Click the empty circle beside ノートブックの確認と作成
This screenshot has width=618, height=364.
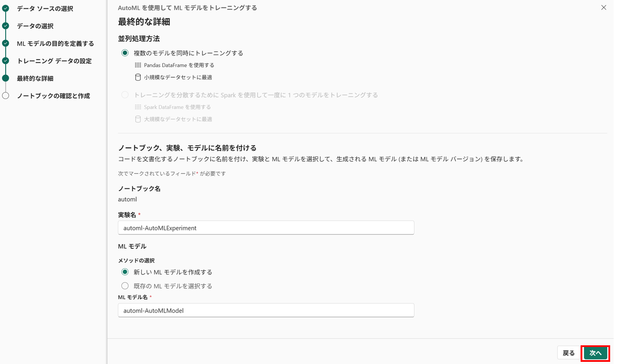click(5, 96)
